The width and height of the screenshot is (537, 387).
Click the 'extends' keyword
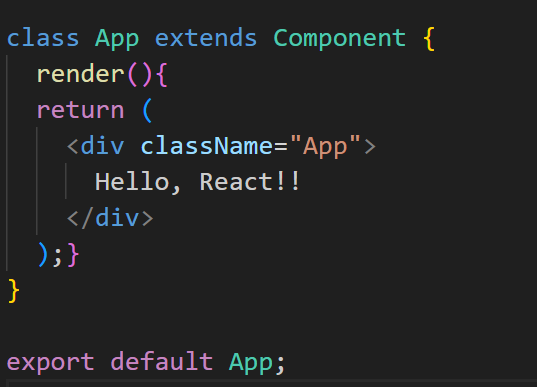click(206, 38)
